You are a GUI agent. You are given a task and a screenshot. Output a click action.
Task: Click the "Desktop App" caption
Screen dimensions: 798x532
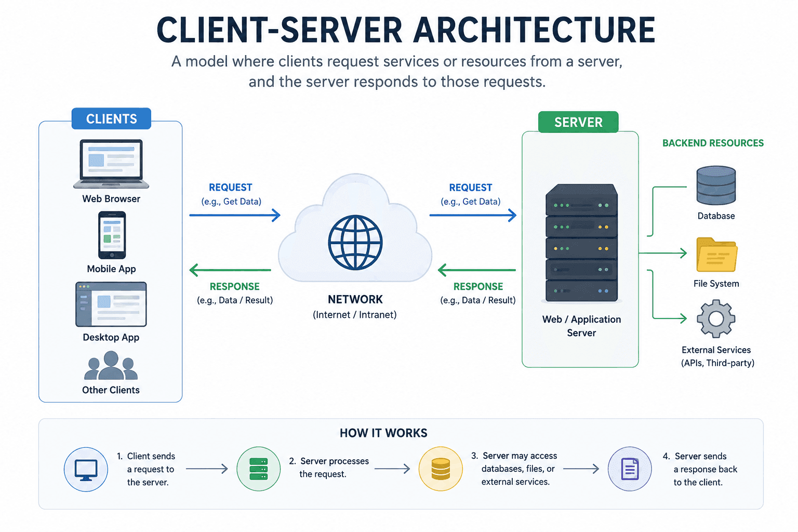pyautogui.click(x=111, y=337)
